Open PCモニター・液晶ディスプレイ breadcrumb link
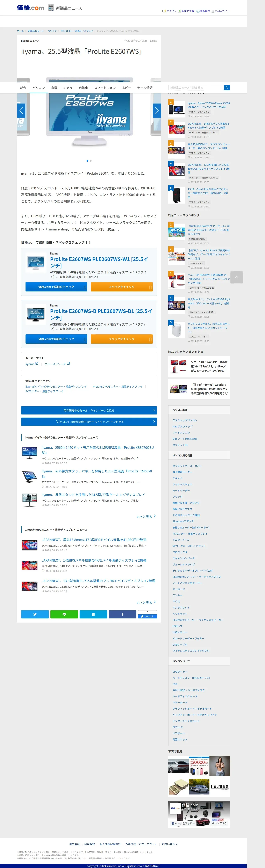The width and height of the screenshot is (265, 868). [77, 31]
